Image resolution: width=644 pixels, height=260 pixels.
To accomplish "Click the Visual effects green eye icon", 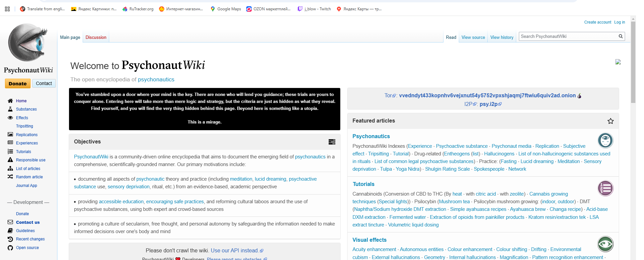I will pos(605,244).
